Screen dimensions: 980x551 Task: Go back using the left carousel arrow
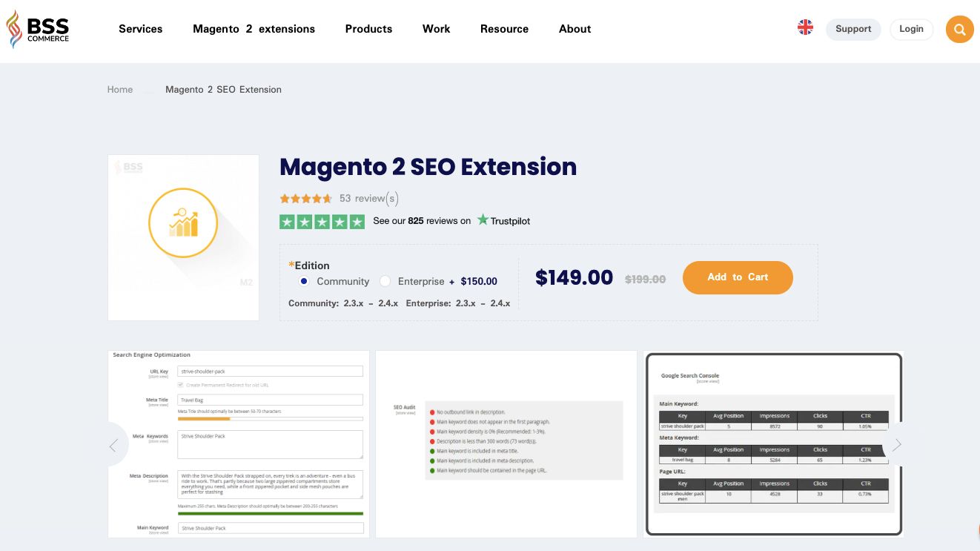tap(113, 444)
